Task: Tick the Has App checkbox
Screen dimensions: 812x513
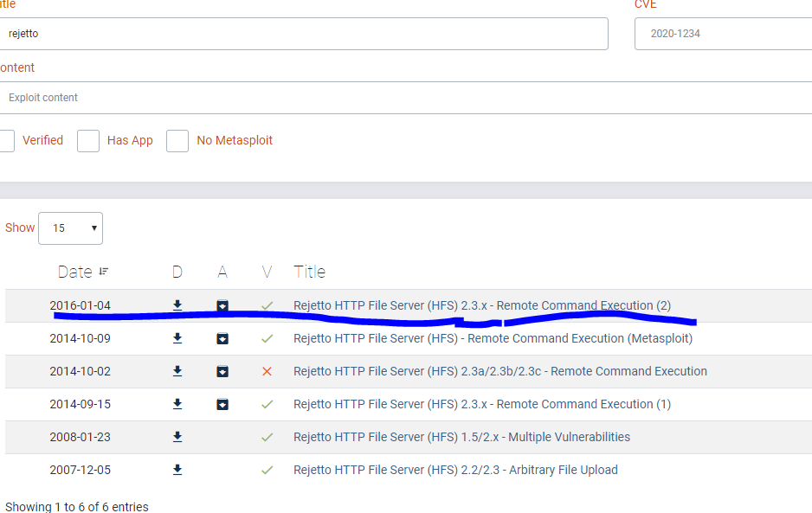Action: point(88,141)
